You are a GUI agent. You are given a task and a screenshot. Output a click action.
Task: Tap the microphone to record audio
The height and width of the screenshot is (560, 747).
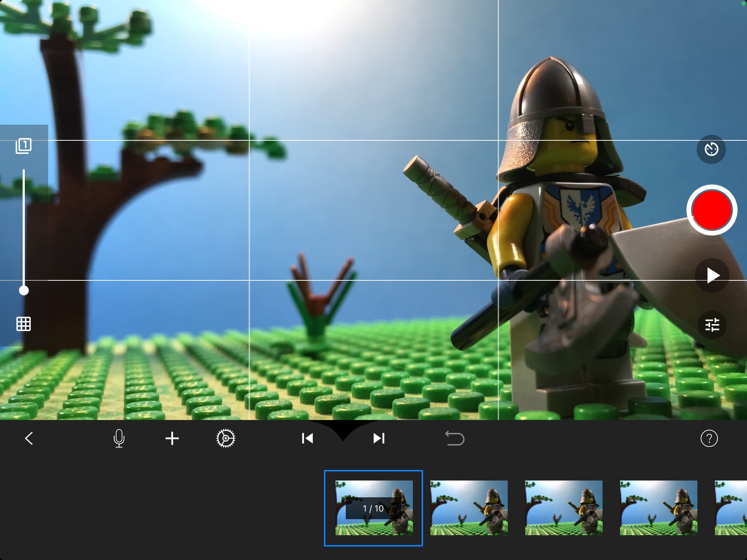click(119, 438)
